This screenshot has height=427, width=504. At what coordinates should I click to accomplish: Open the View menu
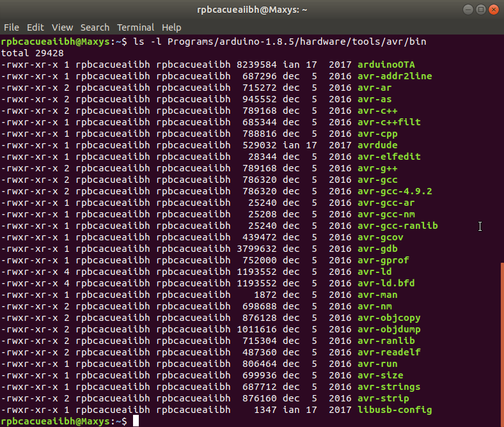click(x=62, y=27)
